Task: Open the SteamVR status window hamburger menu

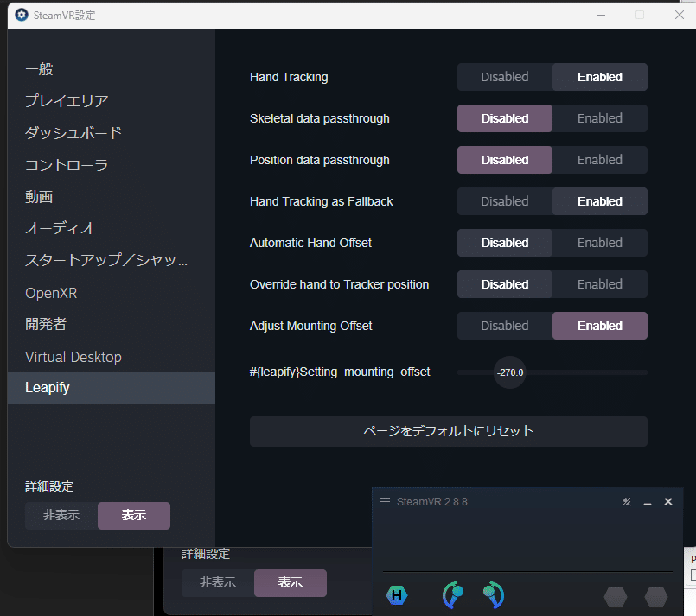Action: [x=385, y=502]
